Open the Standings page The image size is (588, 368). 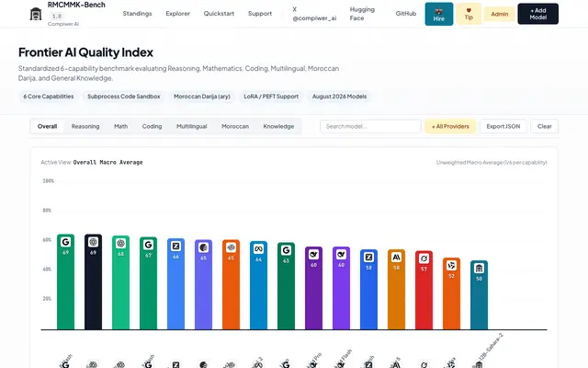click(137, 14)
